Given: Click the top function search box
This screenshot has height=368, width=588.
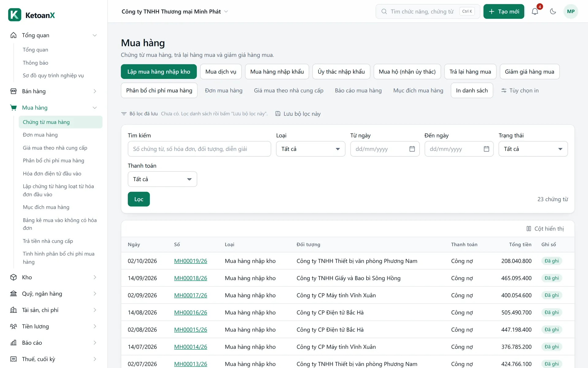Looking at the screenshot, I should (428, 12).
